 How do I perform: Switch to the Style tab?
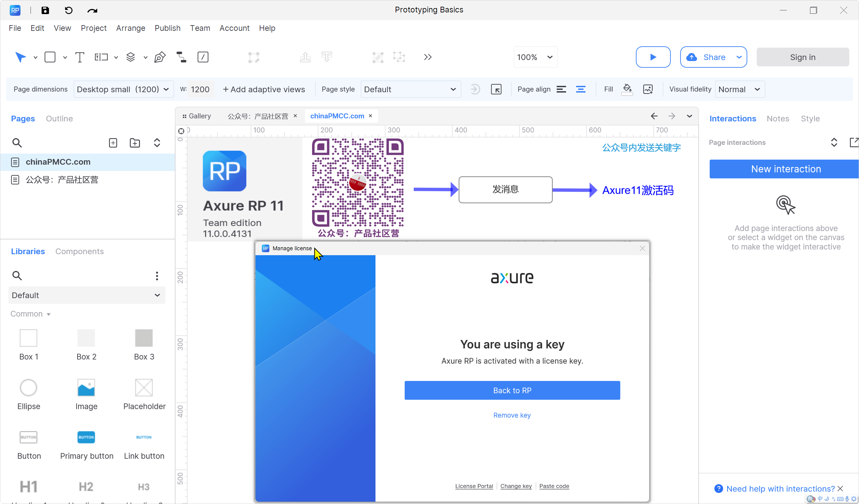pos(810,118)
